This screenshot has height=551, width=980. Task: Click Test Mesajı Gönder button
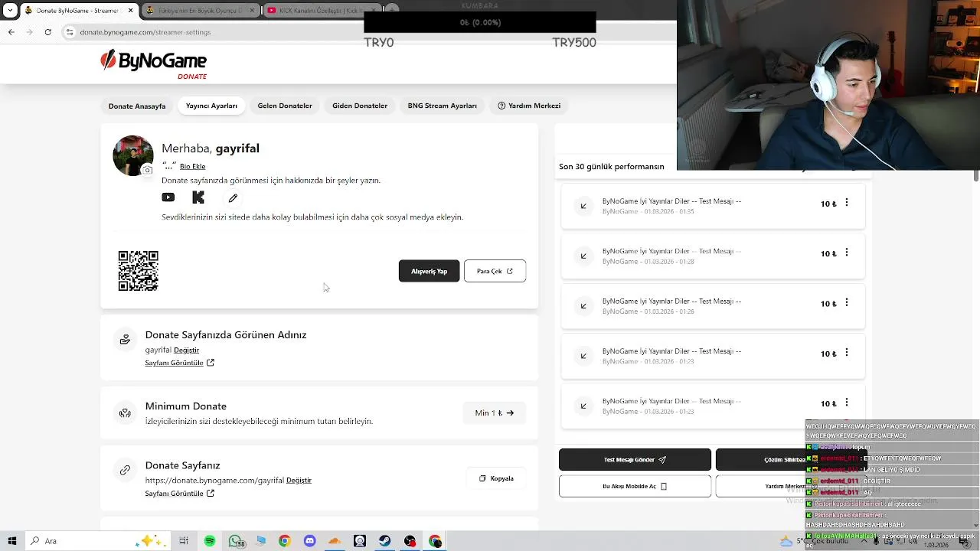(x=635, y=460)
